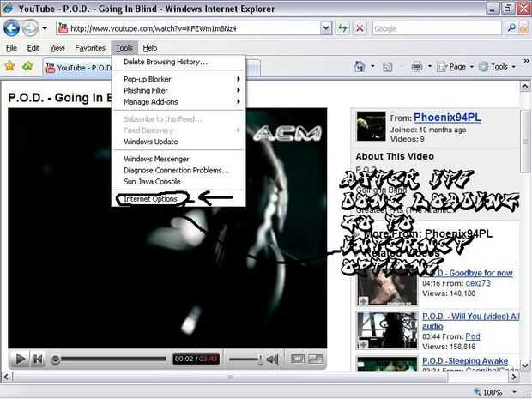Click the browser Forward button
The height and width of the screenshot is (399, 532).
tap(31, 28)
